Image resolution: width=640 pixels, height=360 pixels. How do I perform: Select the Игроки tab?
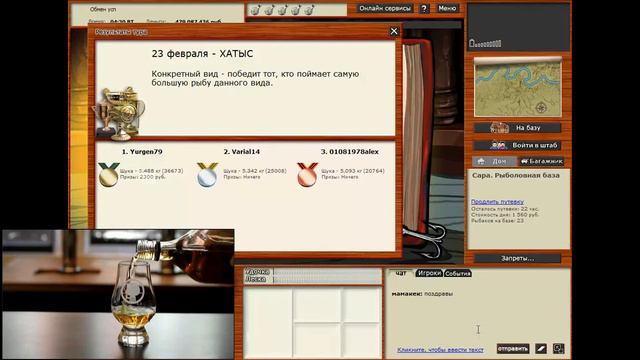pos(429,273)
